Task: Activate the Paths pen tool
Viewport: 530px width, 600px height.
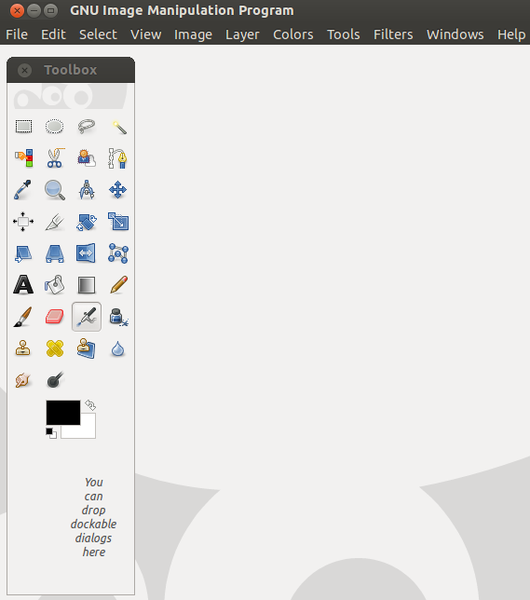Action: tap(118, 158)
